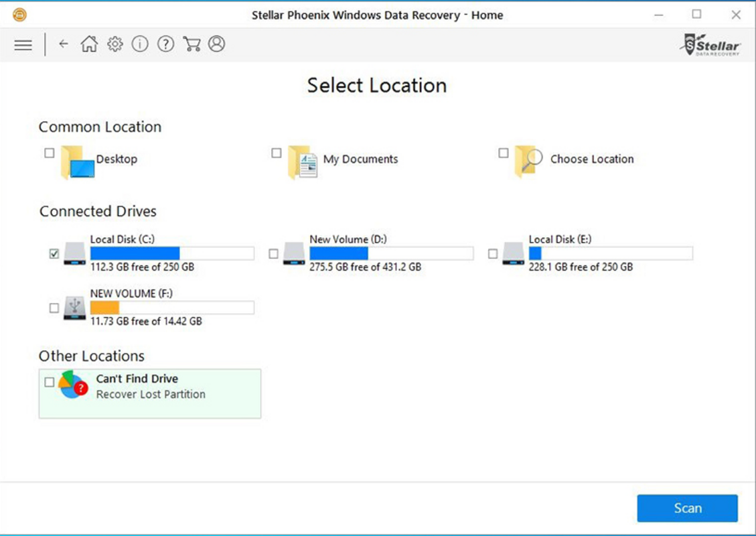This screenshot has width=756, height=536.
Task: Minimize the Stellar Phoenix window
Action: click(659, 15)
